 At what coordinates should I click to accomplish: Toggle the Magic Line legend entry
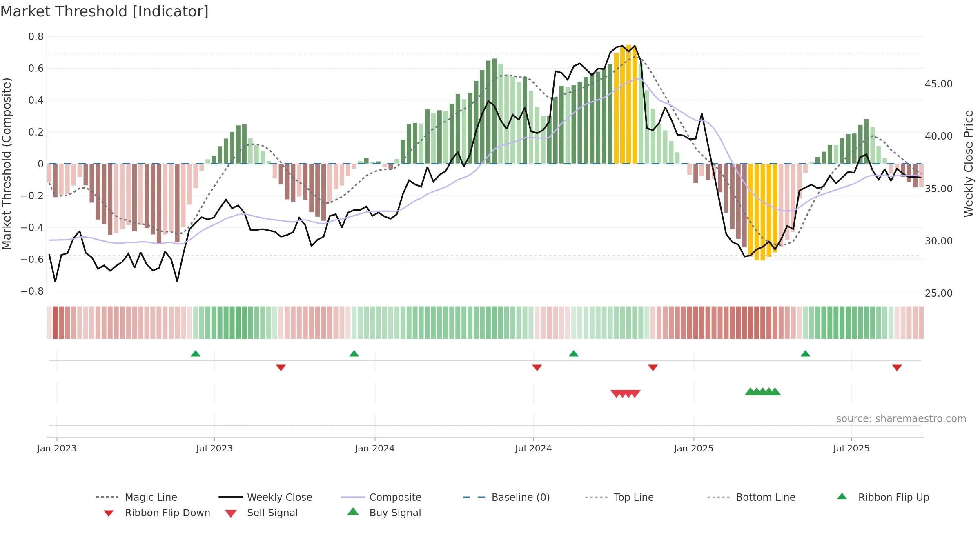coord(136,497)
